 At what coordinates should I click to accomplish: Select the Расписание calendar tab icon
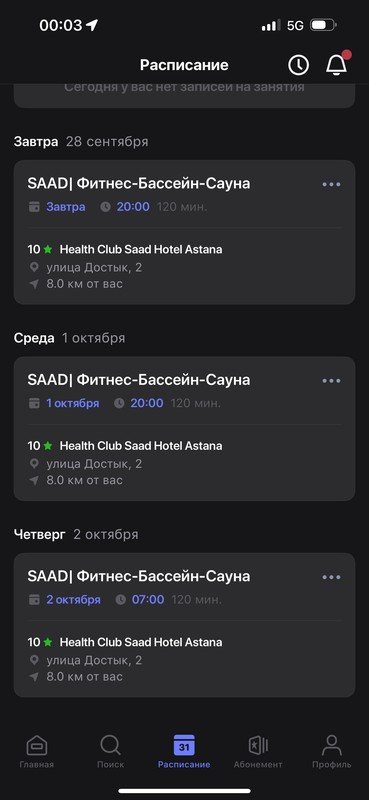pyautogui.click(x=184, y=745)
